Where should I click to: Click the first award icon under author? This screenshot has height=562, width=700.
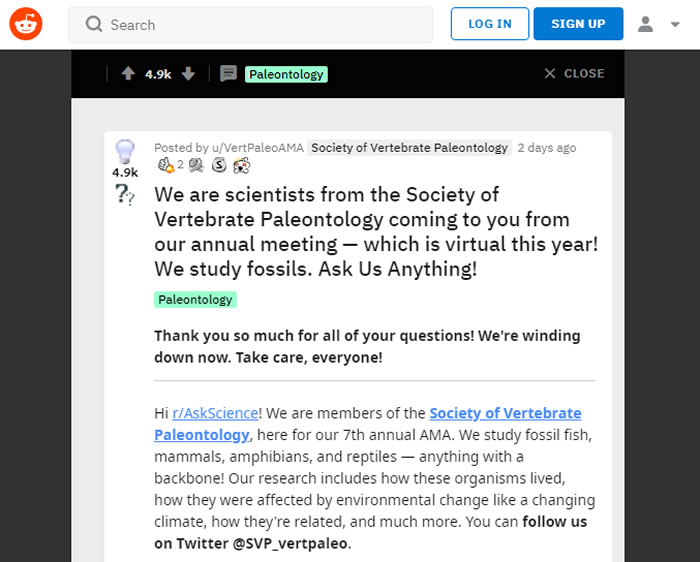pos(166,165)
